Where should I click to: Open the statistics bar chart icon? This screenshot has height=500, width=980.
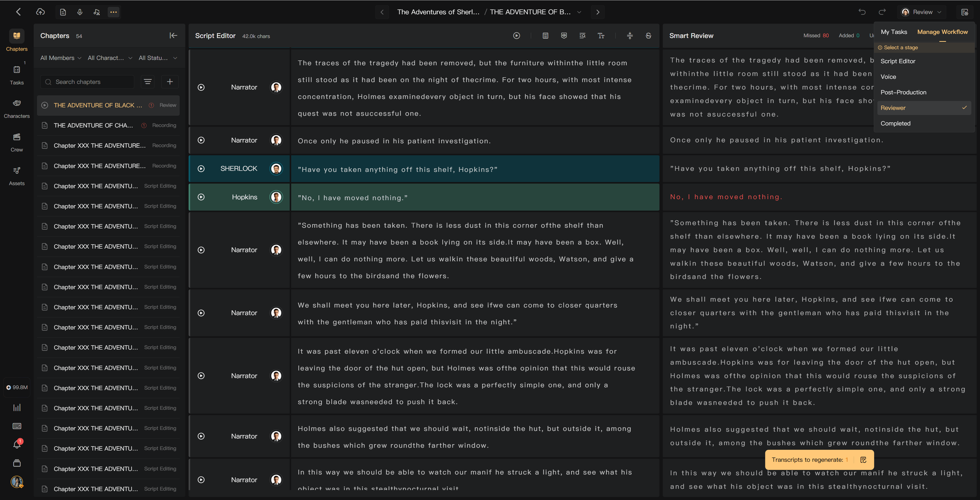click(17, 408)
